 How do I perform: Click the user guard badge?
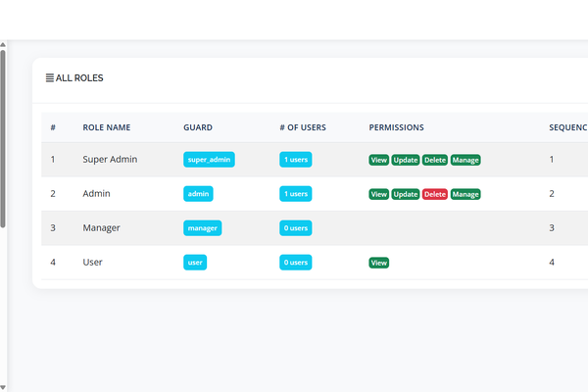[x=195, y=263]
